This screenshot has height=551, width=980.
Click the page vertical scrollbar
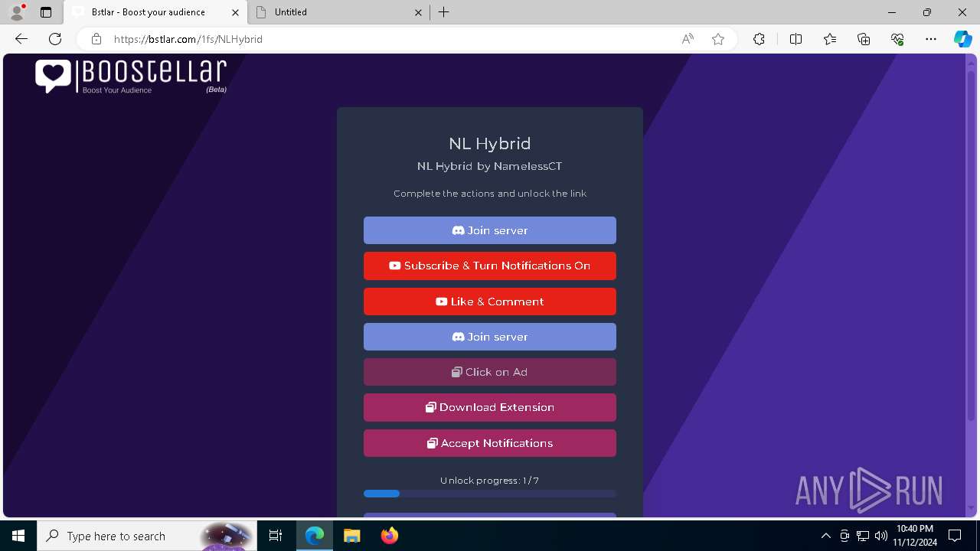(x=972, y=245)
